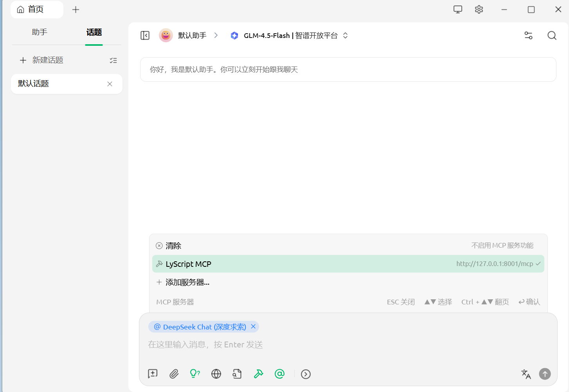
Task: Click the translate icon in input bar
Action: click(x=526, y=374)
